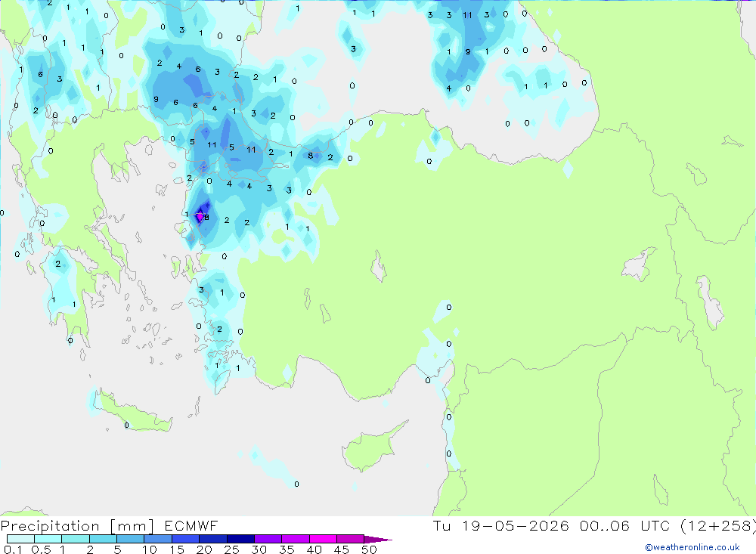Click the '30' legend scale label

259,549
